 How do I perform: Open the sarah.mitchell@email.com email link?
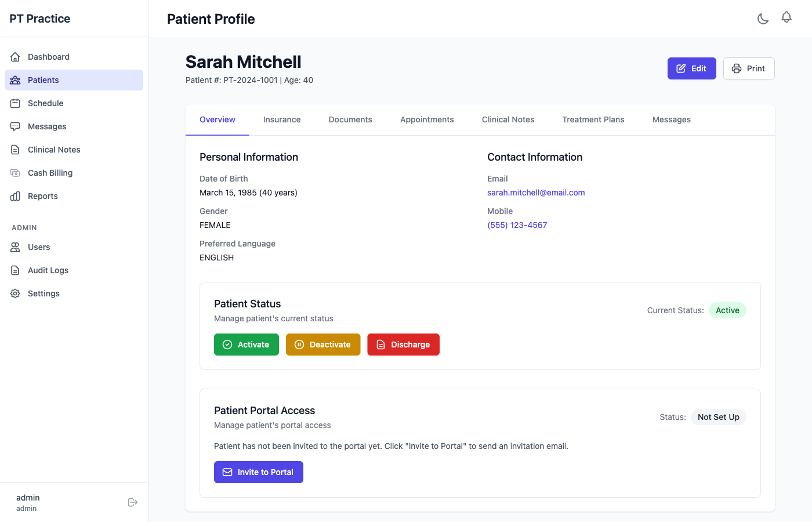pyautogui.click(x=536, y=193)
